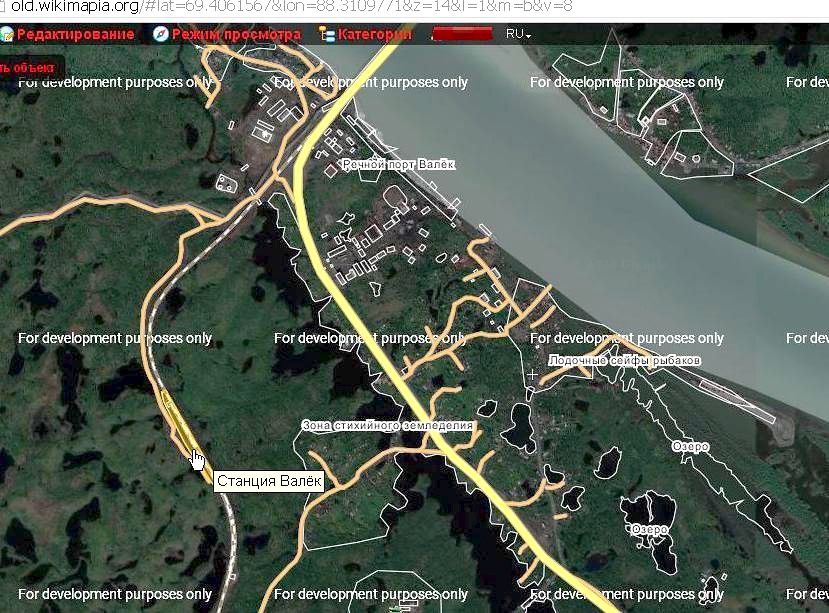
Task: Click the redacted red username in toolbar
Action: pyautogui.click(x=462, y=34)
